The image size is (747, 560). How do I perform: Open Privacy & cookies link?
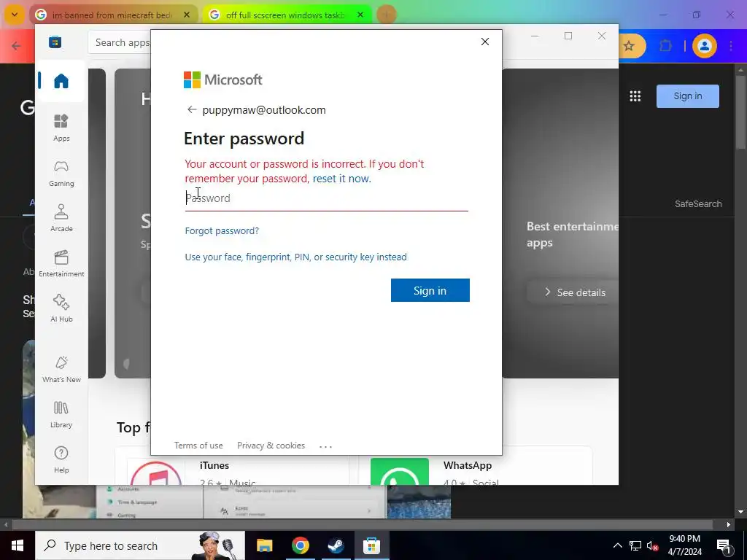[271, 446]
